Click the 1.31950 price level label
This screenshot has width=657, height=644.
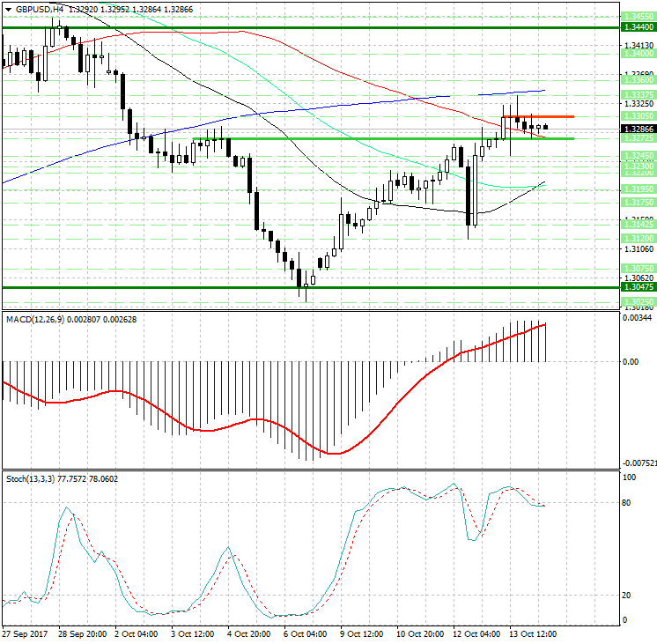(639, 189)
